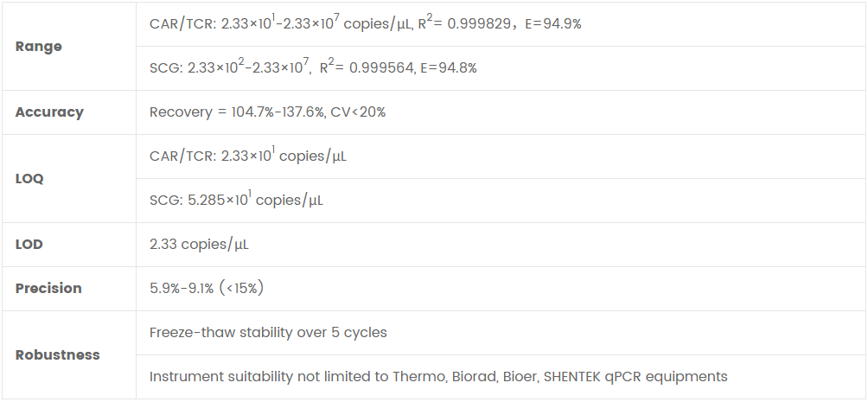Select the Accuracy row label
Image resolution: width=868 pixels, height=402 pixels.
(49, 112)
